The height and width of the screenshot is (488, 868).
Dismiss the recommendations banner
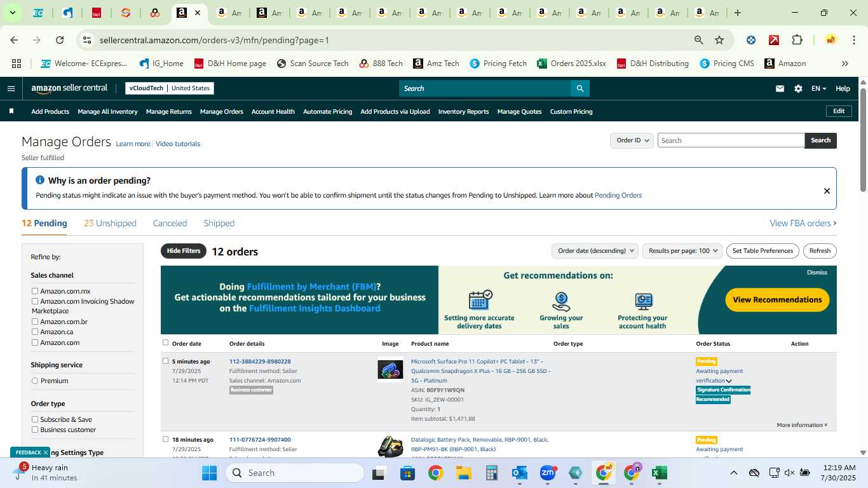pyautogui.click(x=817, y=273)
